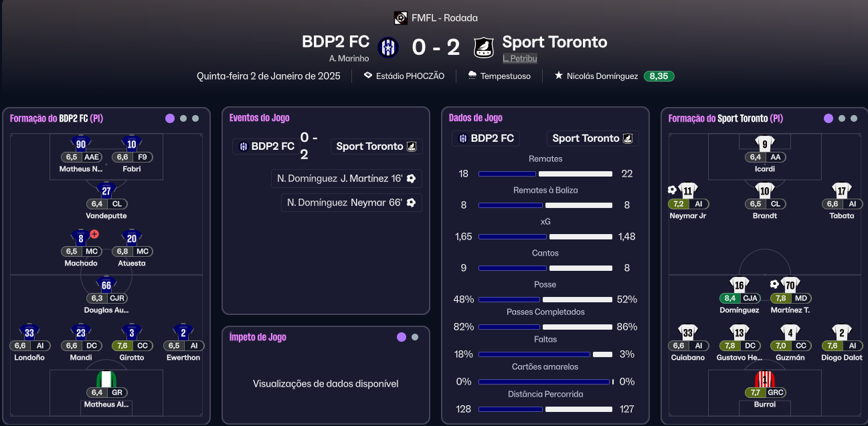Click the BDP2 FC crest beside the score
Image resolution: width=868 pixels, height=426 pixels.
click(388, 47)
